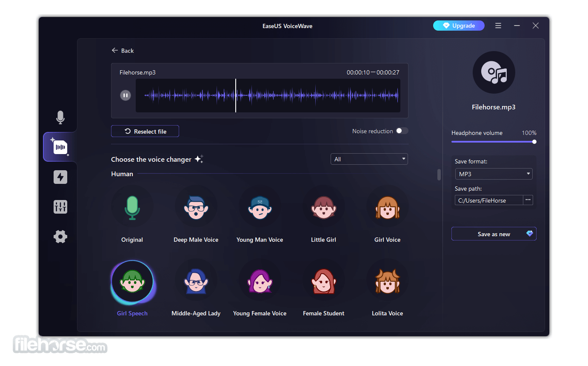
Task: Open the lightning bolt sidebar section
Action: pyautogui.click(x=60, y=177)
